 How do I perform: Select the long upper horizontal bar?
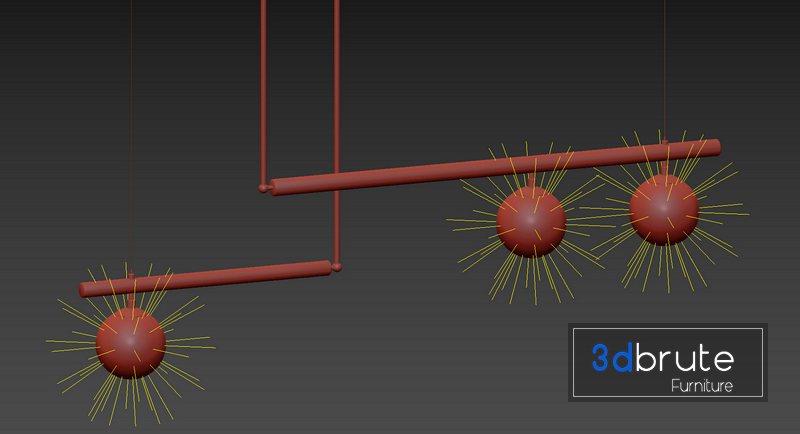pos(495,167)
